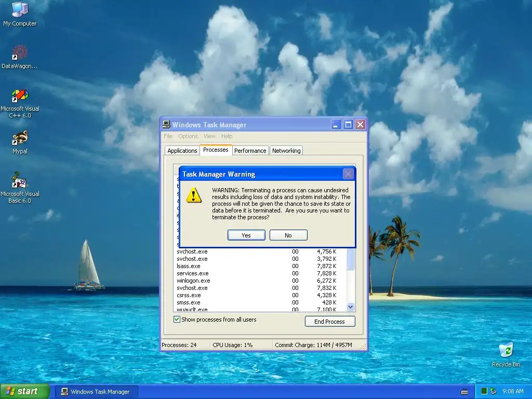Image resolution: width=532 pixels, height=399 pixels.
Task: Select the Recycle Bin icon
Action: 506,354
